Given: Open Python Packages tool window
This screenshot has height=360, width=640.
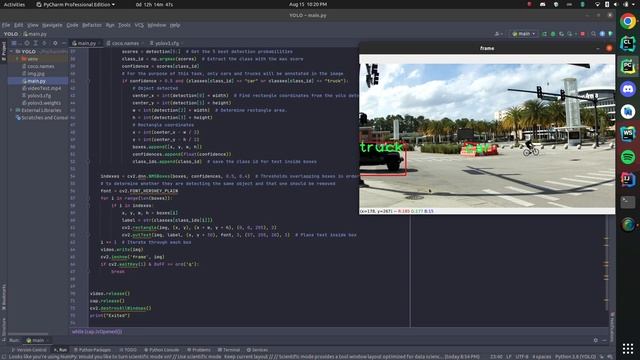Looking at the screenshot, I should click(x=92, y=350).
